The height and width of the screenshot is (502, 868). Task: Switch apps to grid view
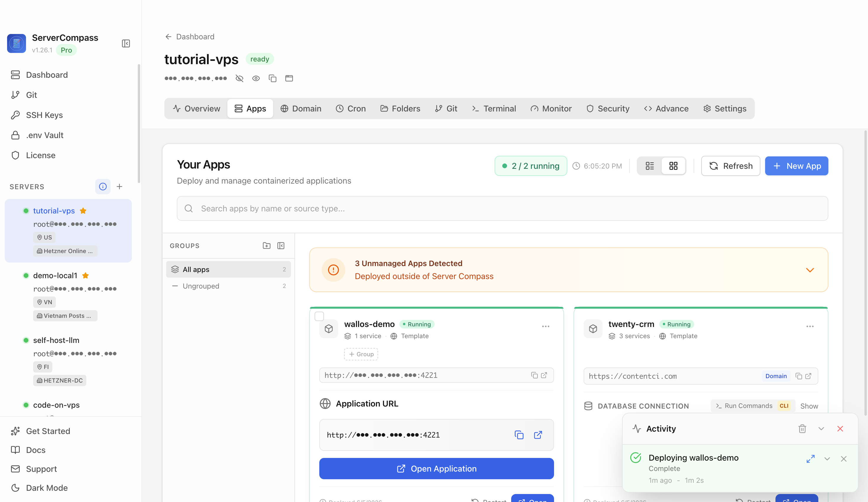(673, 166)
